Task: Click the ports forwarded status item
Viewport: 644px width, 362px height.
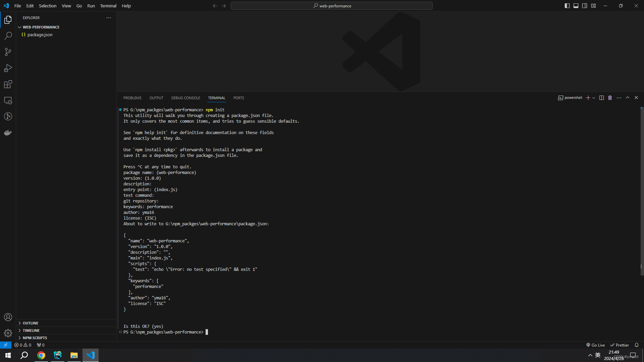Action: coord(41,345)
